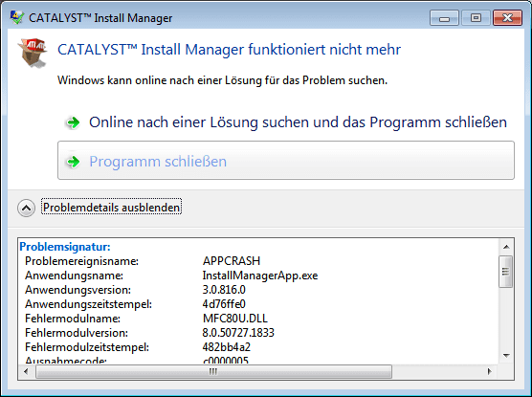Select the module timestamp 482bb4a2
This screenshot has height=397, width=532.
pos(227,347)
